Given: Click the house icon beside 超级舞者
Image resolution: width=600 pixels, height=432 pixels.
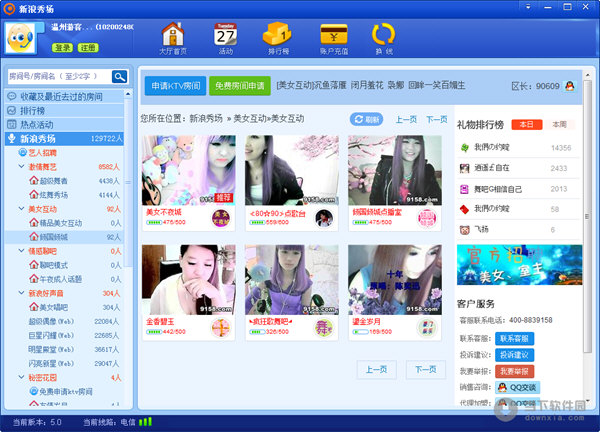Looking at the screenshot, I should click(34, 181).
